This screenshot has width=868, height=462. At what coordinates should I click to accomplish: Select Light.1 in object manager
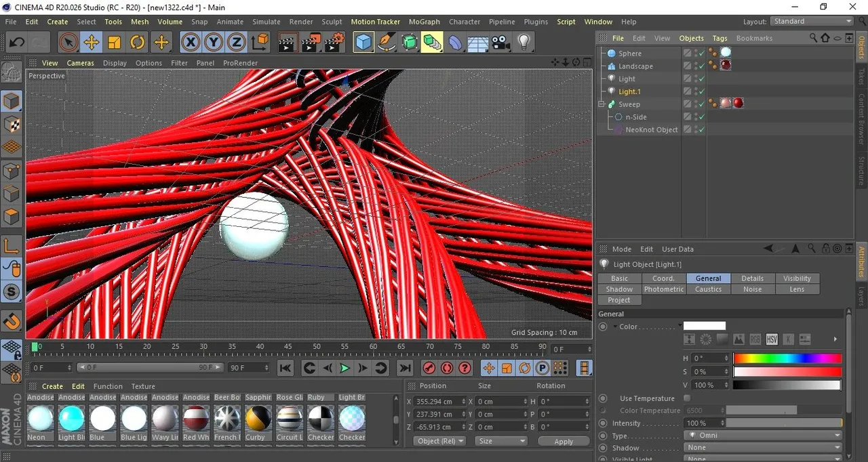629,91
